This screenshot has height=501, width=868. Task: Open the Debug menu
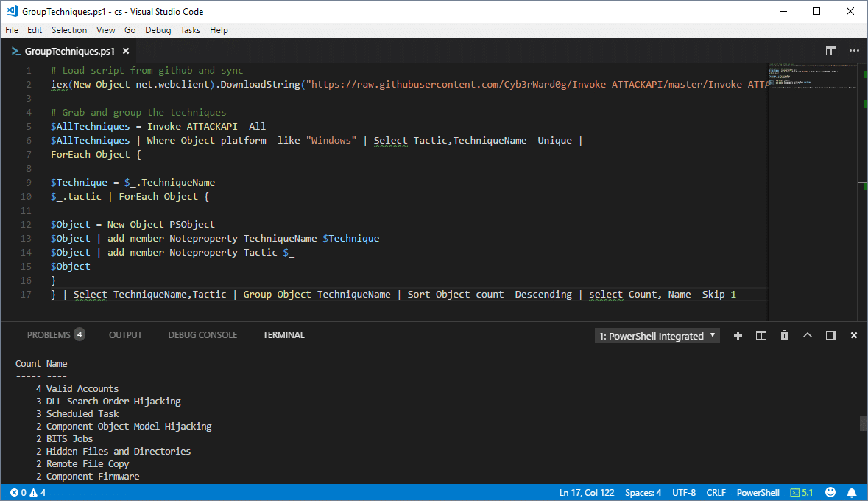(x=158, y=30)
